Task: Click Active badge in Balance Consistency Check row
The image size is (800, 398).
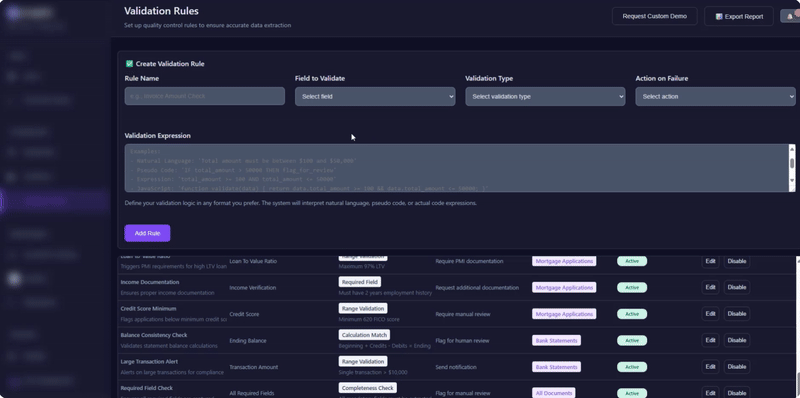Action: (x=632, y=340)
